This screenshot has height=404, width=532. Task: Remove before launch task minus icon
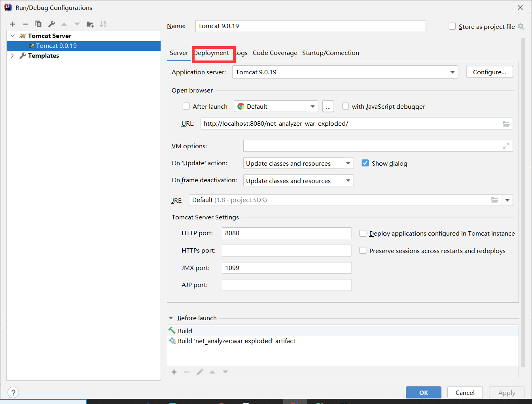coord(187,372)
